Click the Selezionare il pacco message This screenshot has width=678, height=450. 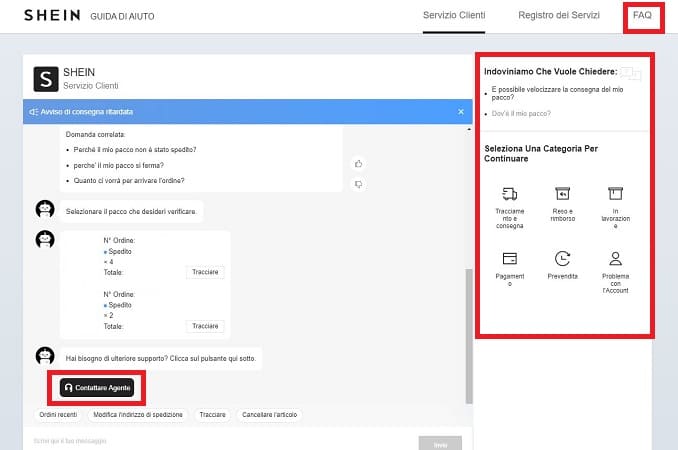click(131, 211)
